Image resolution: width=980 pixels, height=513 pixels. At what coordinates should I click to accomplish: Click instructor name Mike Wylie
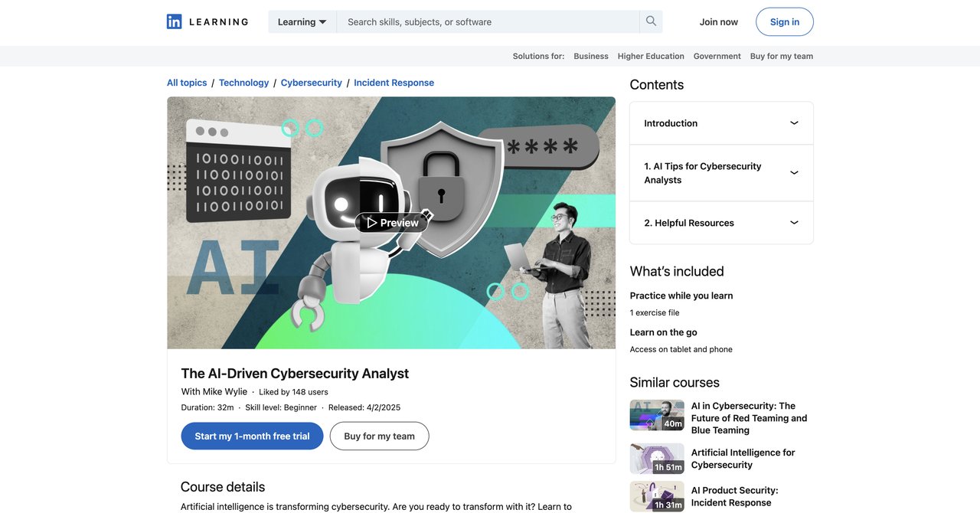[x=225, y=391]
